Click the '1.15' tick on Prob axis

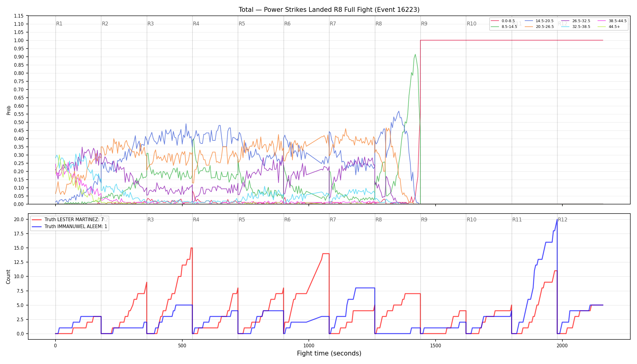coord(19,16)
